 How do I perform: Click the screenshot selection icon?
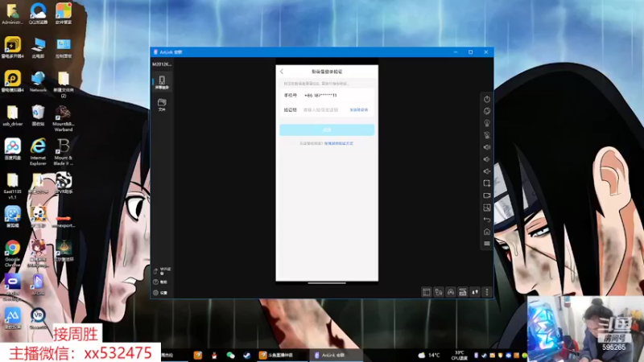[x=487, y=183]
